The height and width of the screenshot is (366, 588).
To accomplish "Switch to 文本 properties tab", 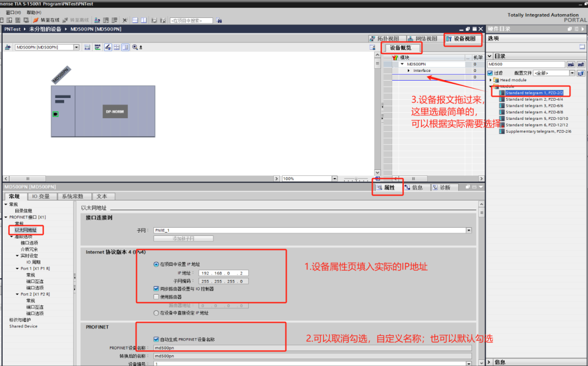I will tap(102, 197).
